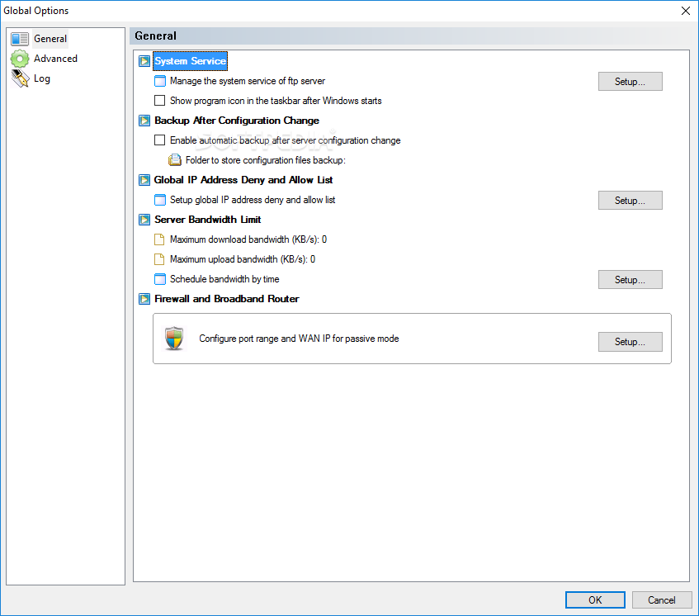The width and height of the screenshot is (699, 616).
Task: Click 'Setup global IP address deny and allow list' text
Action: [253, 200]
